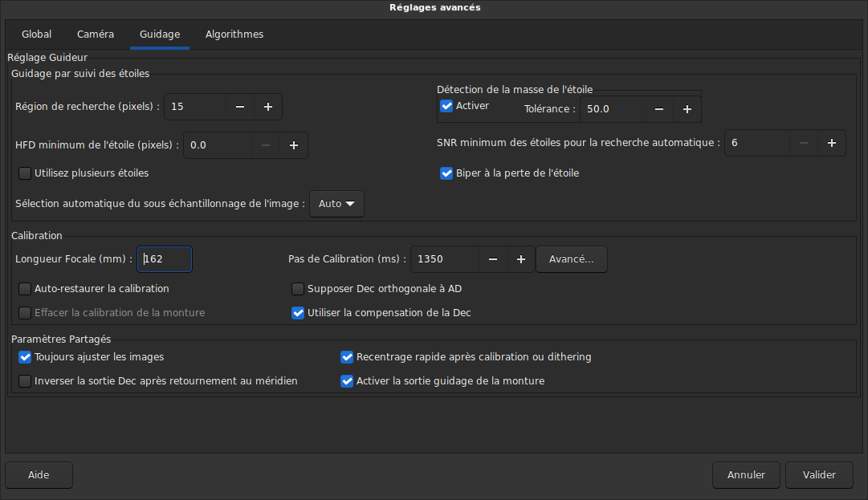Toggle Auto-restaurer la calibration checkbox
The image size is (868, 500).
[25, 288]
